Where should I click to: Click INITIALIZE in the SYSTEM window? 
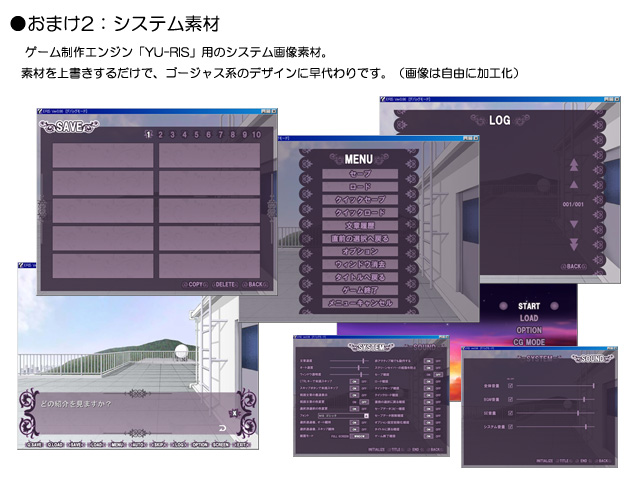coord(376,449)
